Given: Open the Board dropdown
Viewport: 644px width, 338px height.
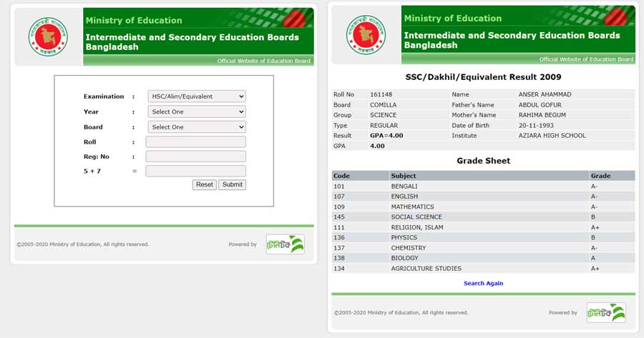Looking at the screenshot, I should [x=197, y=127].
